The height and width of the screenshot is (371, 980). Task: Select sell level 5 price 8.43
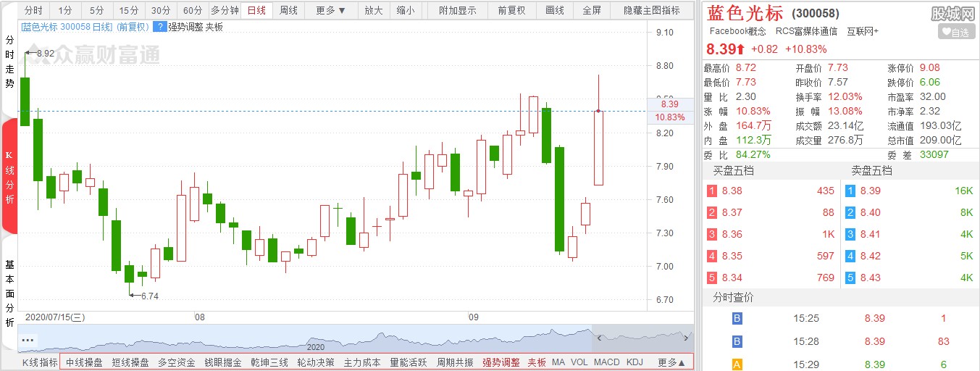coord(871,278)
